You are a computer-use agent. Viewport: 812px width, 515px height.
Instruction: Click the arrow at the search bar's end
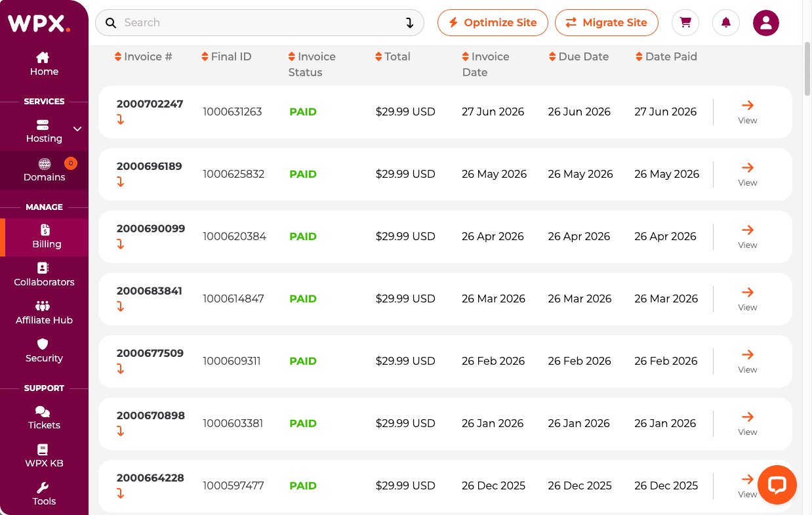(x=410, y=23)
